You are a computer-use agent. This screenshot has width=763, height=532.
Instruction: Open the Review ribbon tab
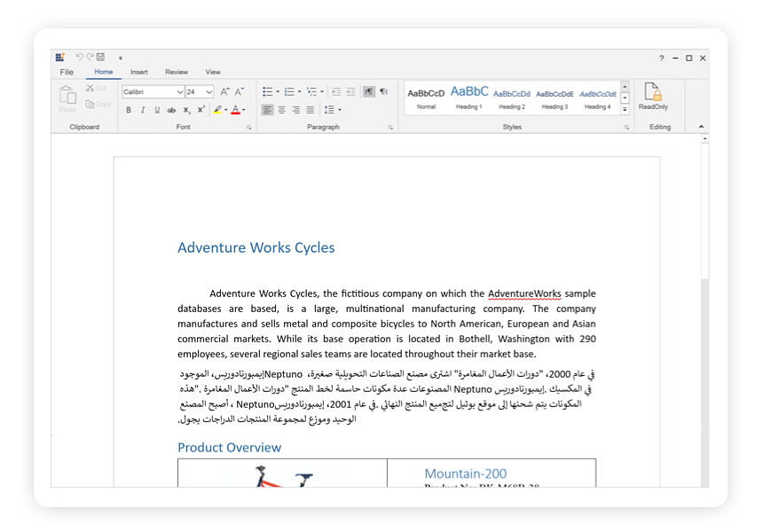coord(177,72)
